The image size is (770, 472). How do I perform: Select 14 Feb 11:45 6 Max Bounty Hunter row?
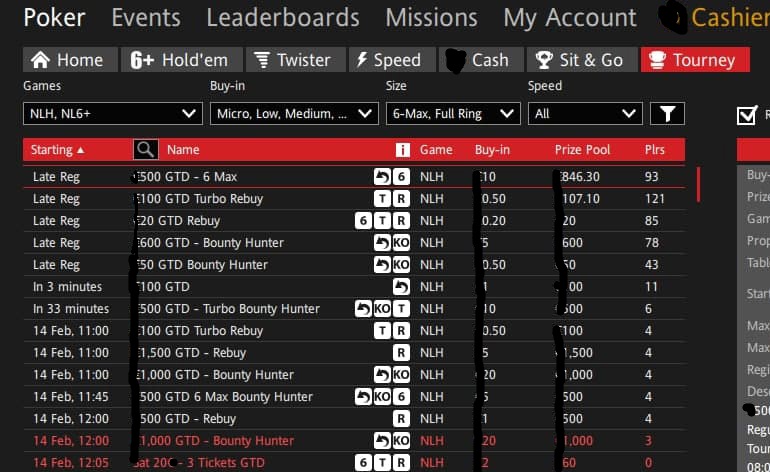[x=354, y=396]
